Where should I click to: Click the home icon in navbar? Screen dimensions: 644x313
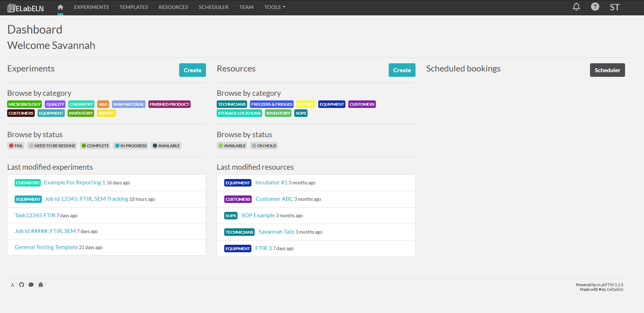tap(60, 7)
